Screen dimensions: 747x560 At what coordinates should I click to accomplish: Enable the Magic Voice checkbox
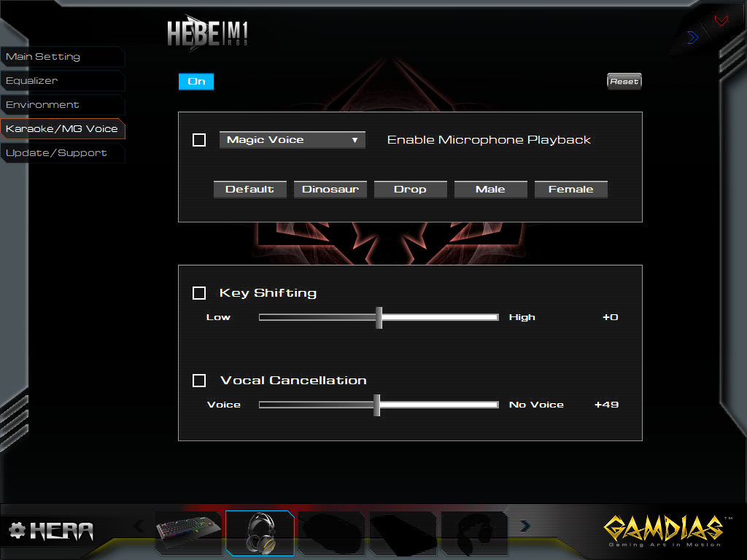coord(199,140)
